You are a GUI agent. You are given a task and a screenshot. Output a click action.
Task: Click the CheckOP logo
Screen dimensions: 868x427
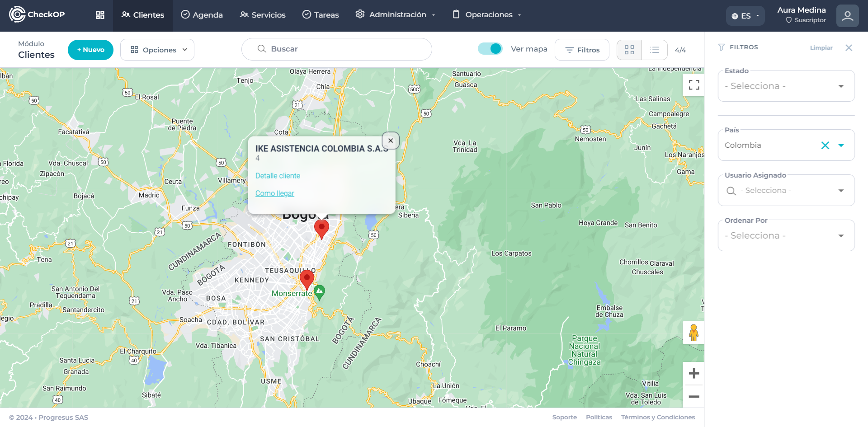coord(37,14)
